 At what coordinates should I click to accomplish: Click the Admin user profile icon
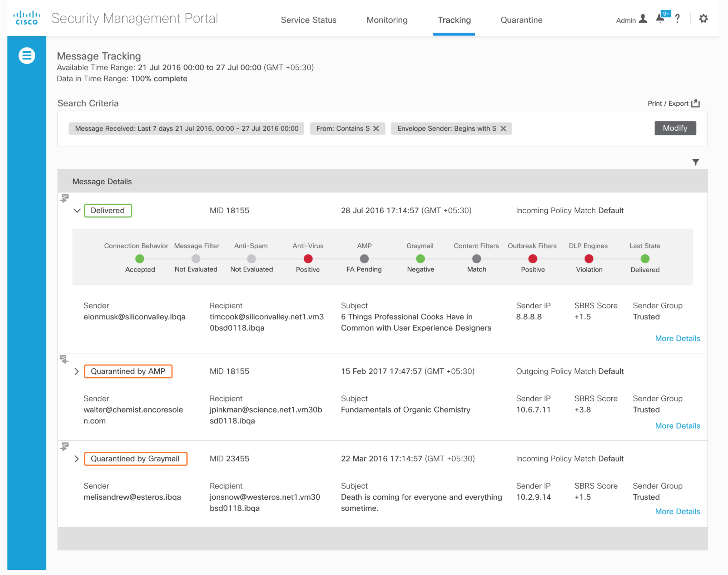pyautogui.click(x=643, y=19)
